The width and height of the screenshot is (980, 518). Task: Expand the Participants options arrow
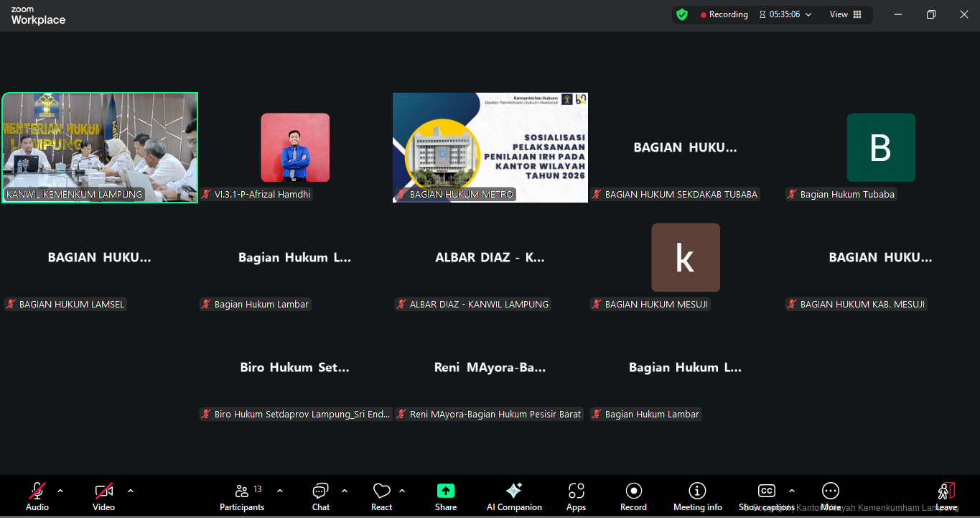coord(280,491)
